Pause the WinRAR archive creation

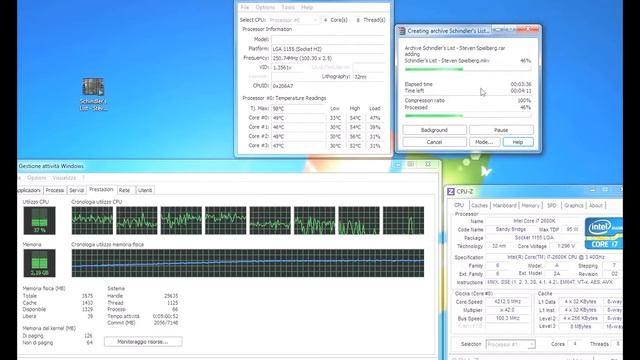(501, 130)
